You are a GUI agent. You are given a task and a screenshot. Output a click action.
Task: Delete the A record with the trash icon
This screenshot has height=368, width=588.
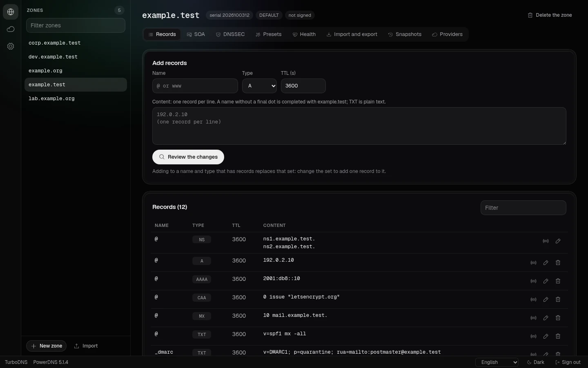[558, 263]
